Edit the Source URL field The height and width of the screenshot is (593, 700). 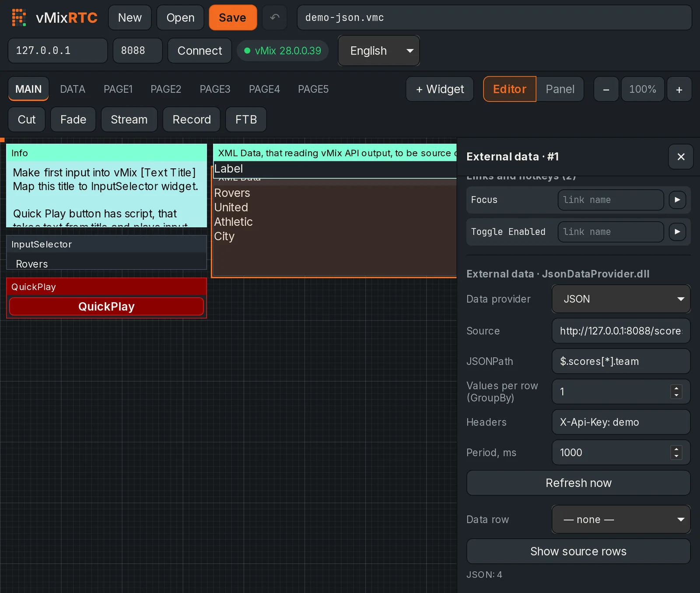621,331
